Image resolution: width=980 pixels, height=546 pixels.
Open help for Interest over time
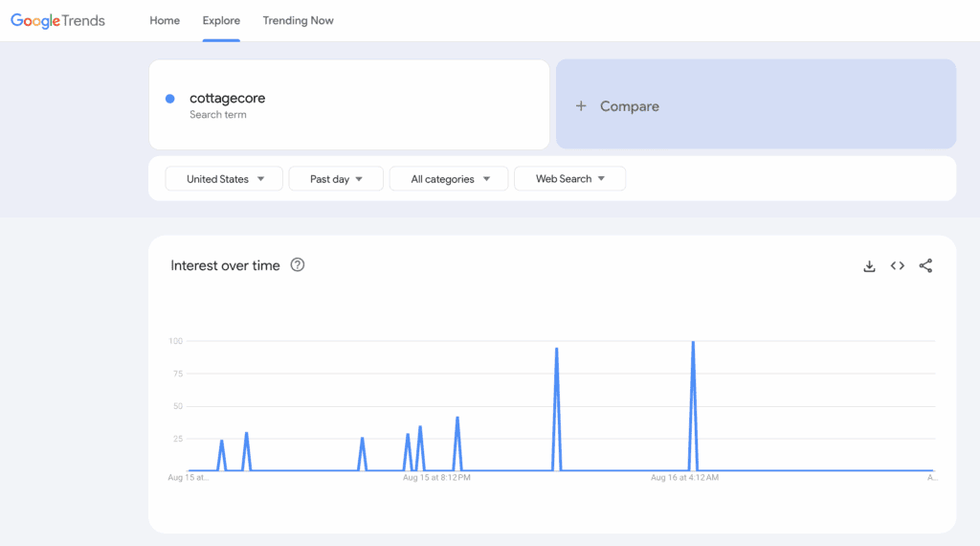coord(298,265)
